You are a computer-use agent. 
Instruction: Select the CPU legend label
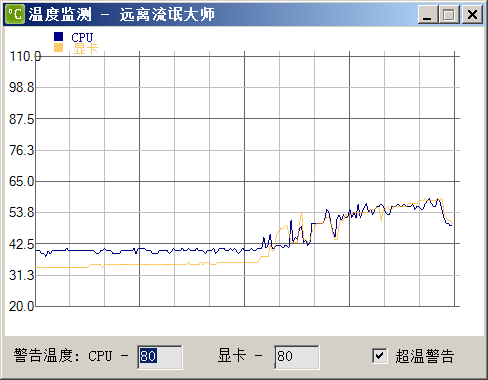[82, 37]
